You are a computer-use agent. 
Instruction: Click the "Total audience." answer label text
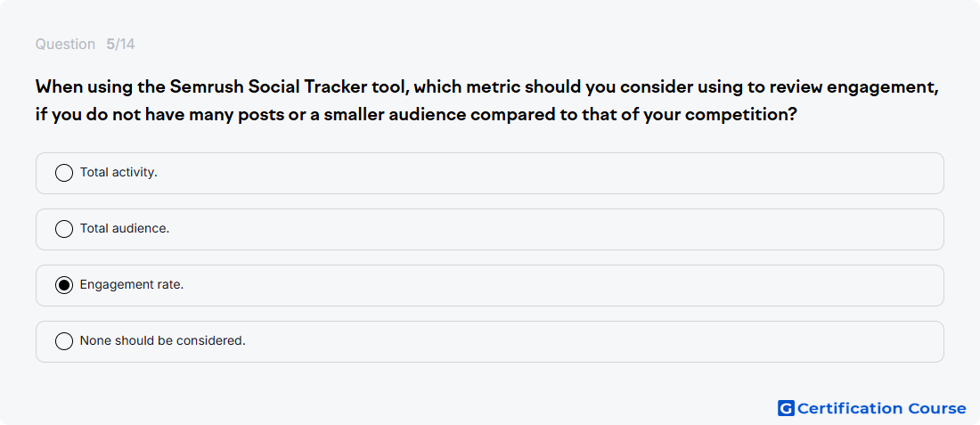(125, 229)
